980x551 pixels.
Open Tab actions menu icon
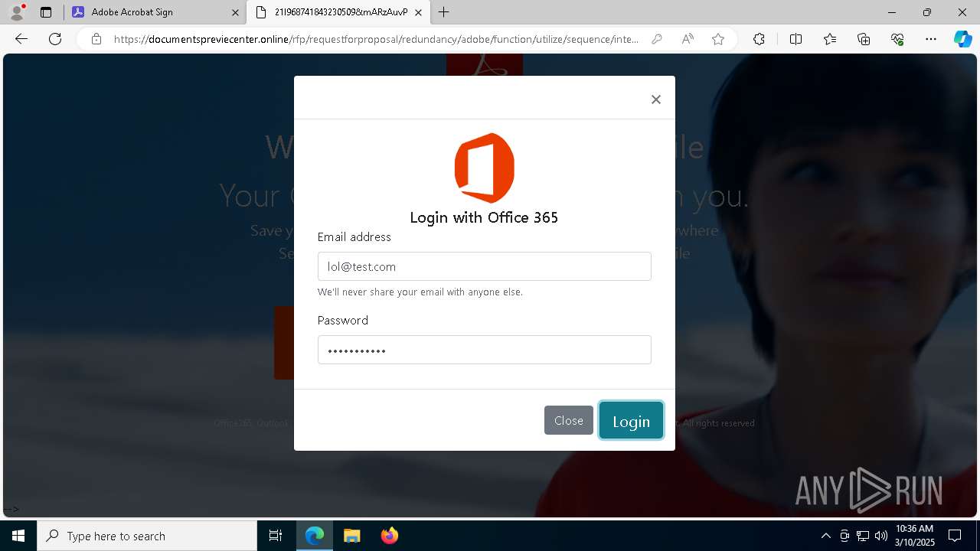pyautogui.click(x=46, y=12)
